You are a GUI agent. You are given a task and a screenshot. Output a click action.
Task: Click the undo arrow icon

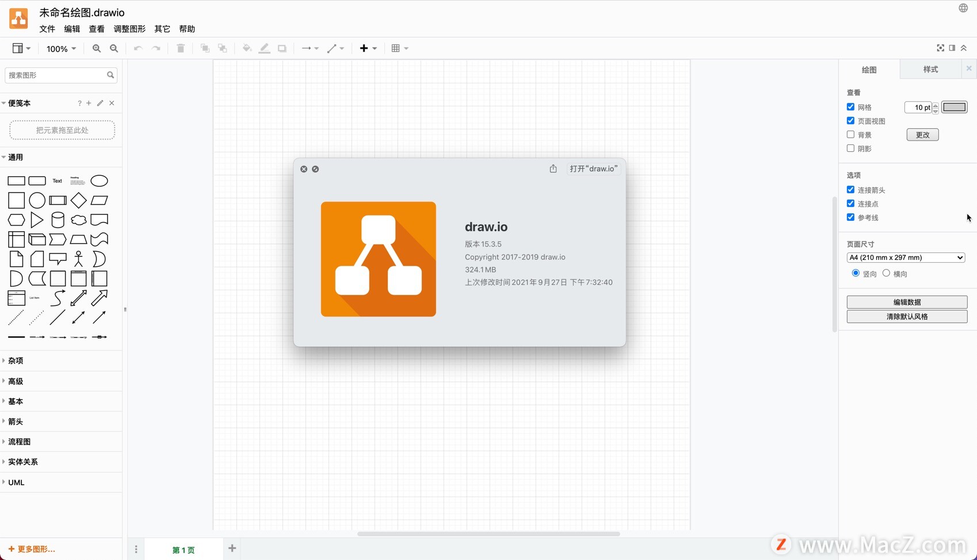(x=138, y=48)
